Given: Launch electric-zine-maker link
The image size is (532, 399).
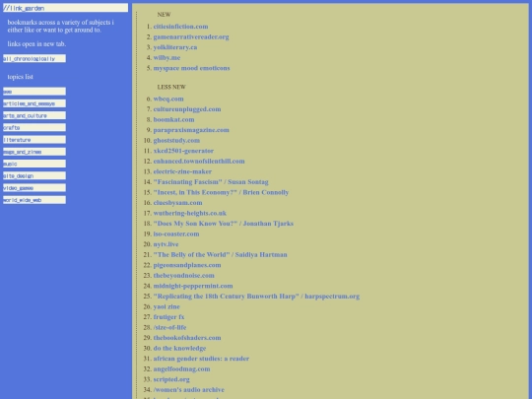Looking at the screenshot, I should point(182,171).
